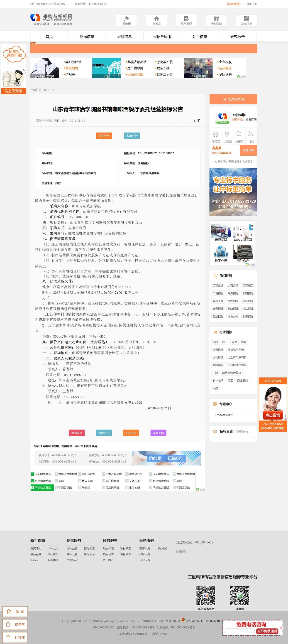Click the free phone consultation input field
Viewport: 288px width, 644px height.
point(240,631)
